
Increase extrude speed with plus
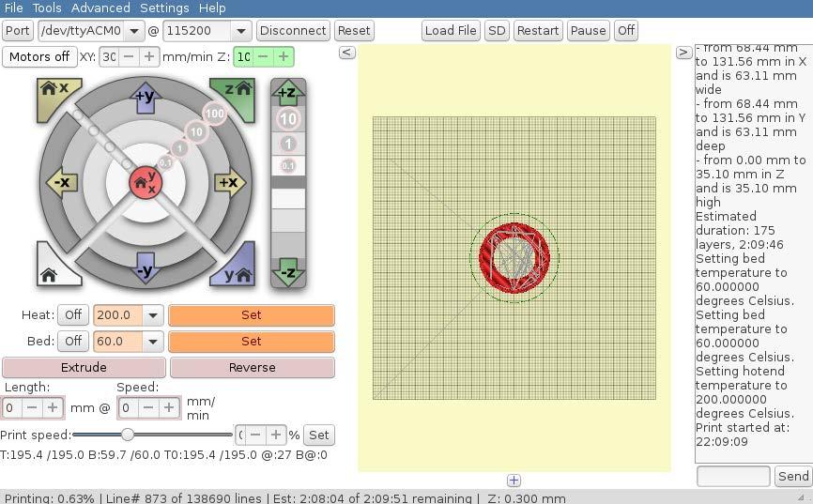tap(168, 408)
